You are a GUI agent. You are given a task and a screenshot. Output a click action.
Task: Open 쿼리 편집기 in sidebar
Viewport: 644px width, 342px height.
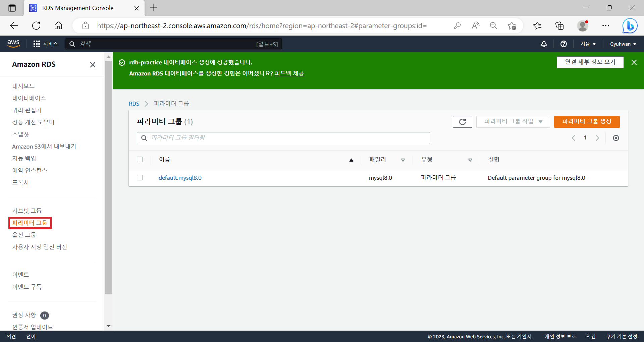[27, 110]
